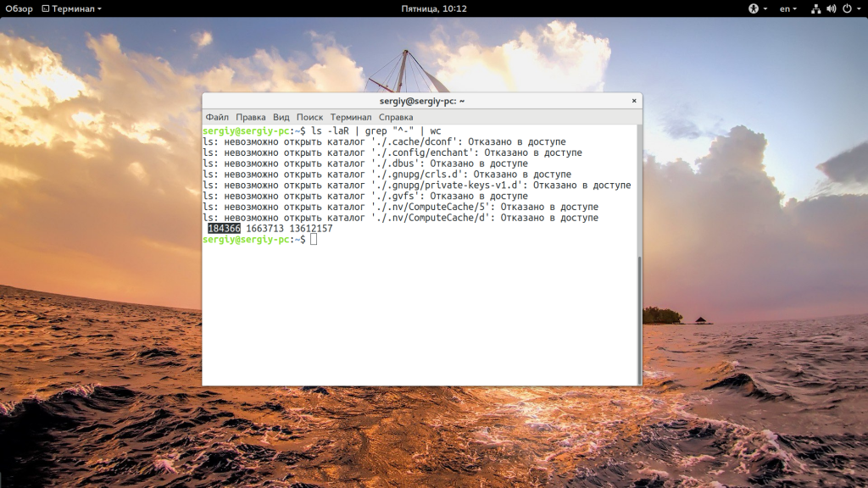
Task: Expand the system menu arrow beside power icon
Action: (x=858, y=8)
